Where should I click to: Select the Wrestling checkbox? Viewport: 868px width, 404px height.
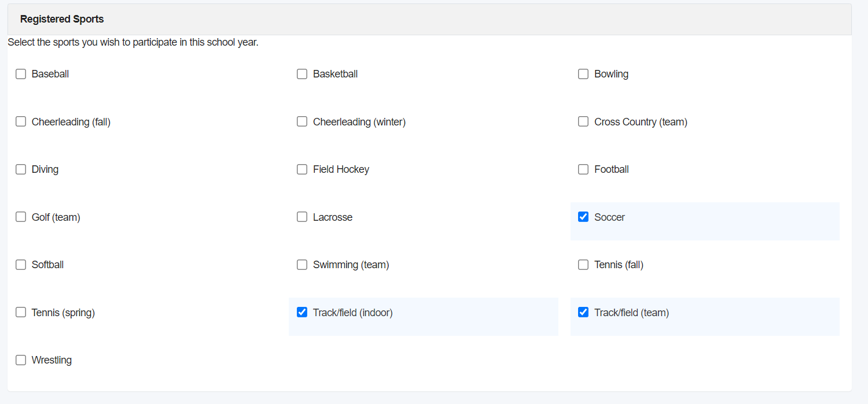point(21,359)
